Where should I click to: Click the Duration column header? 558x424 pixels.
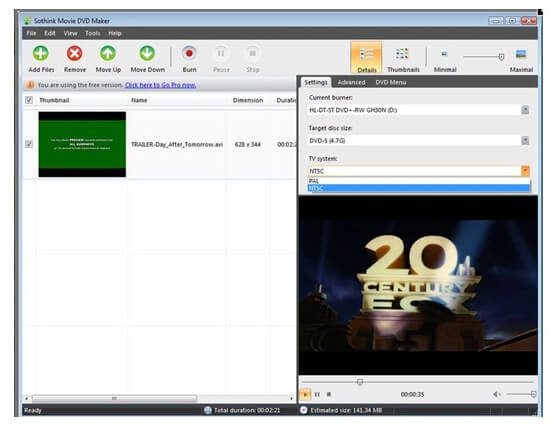click(x=286, y=100)
